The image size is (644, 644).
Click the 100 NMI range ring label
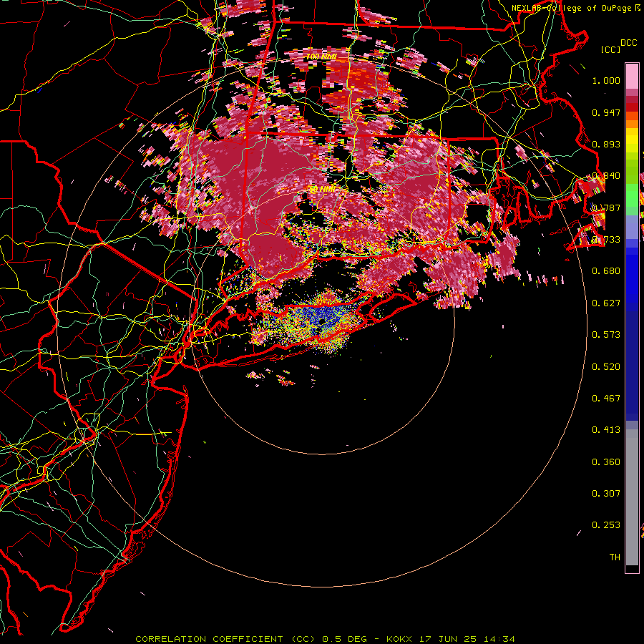pos(321,57)
